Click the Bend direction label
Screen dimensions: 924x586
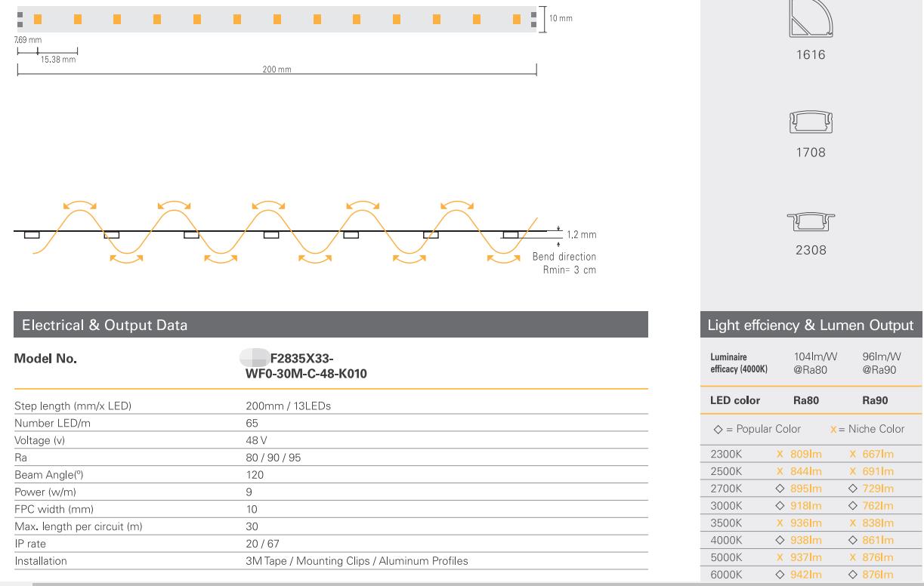click(x=564, y=258)
